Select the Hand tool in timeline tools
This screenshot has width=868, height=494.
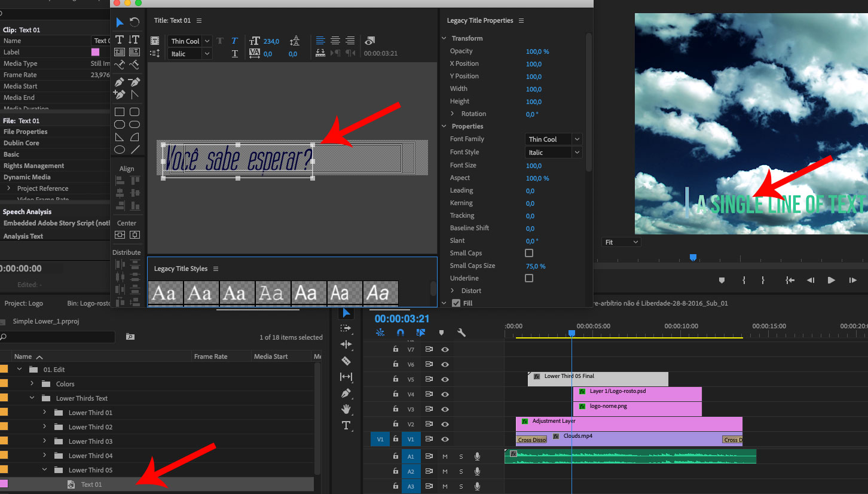pos(346,409)
